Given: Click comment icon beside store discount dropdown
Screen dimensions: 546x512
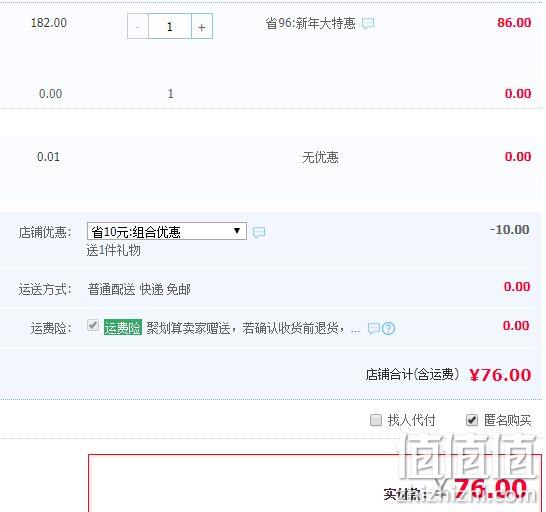Looking at the screenshot, I should (x=259, y=232).
